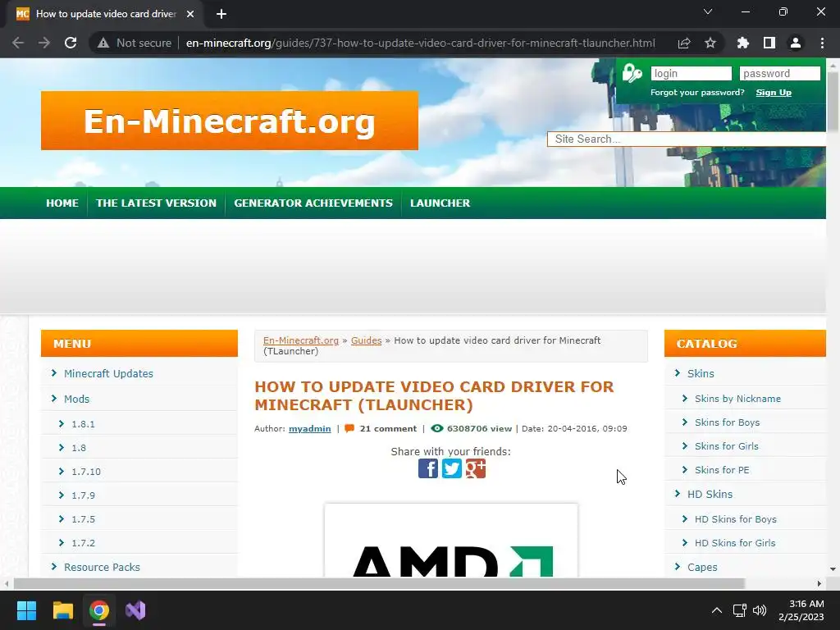Open Visual Studio from the taskbar

coord(135,610)
